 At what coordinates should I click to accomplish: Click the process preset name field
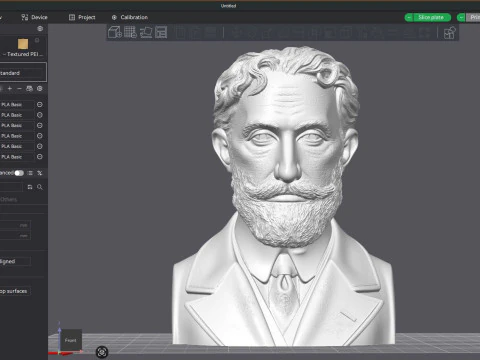[x=11, y=187]
